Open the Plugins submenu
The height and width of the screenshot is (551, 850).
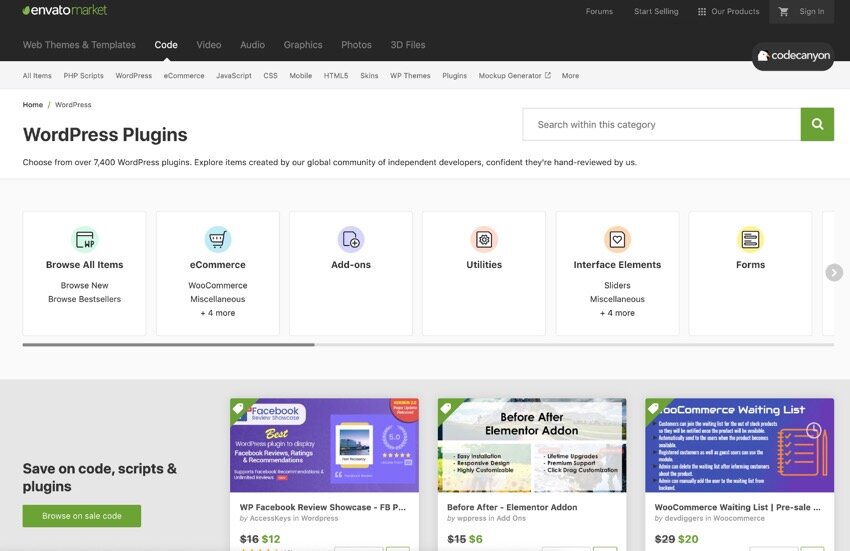tap(454, 75)
